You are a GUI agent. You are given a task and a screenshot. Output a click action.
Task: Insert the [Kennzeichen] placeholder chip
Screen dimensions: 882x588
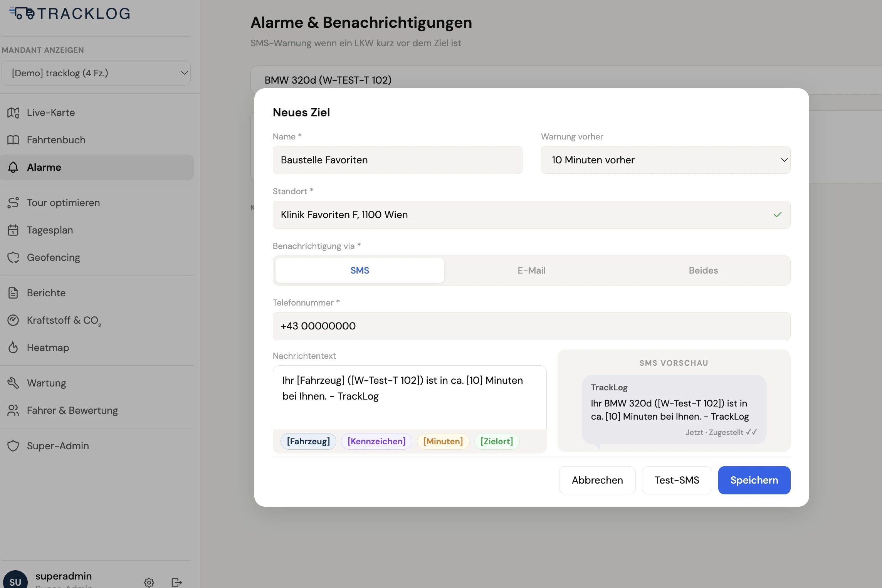pyautogui.click(x=376, y=441)
